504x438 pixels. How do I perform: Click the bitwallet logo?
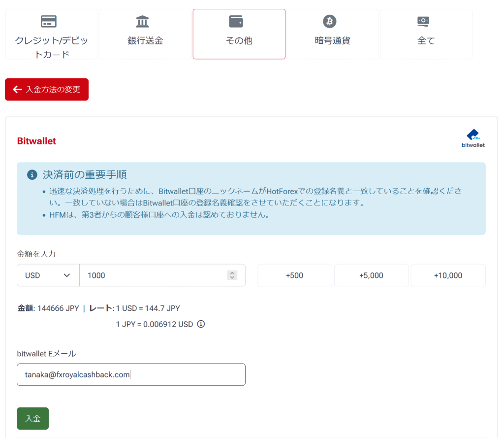point(473,138)
